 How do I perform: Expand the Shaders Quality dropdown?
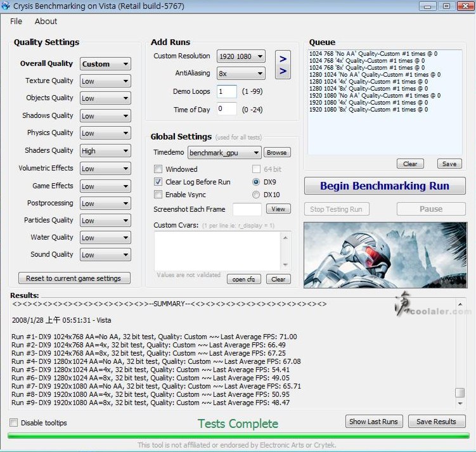coord(105,151)
